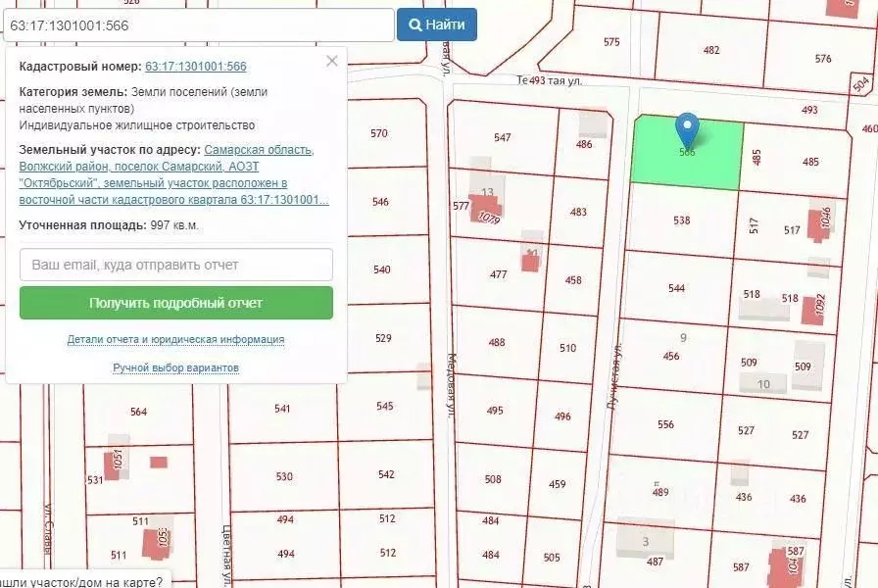Open Ручной выбор вариантов link

(x=175, y=367)
